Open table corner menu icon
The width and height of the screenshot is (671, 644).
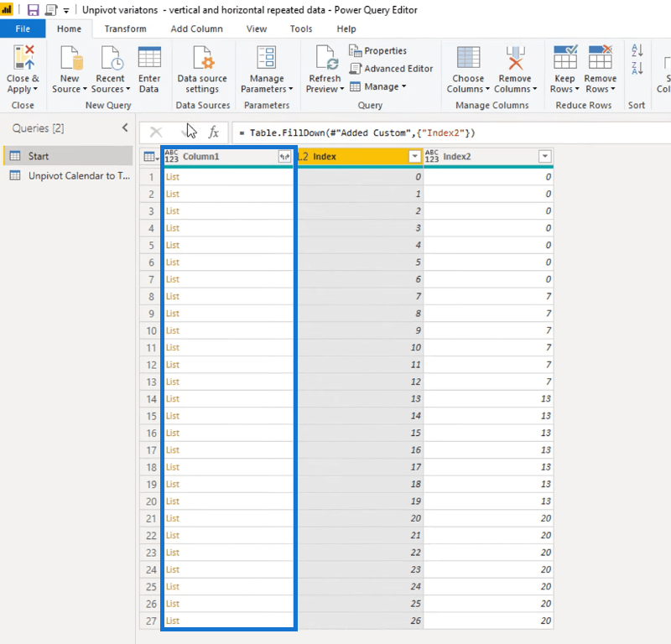click(151, 157)
